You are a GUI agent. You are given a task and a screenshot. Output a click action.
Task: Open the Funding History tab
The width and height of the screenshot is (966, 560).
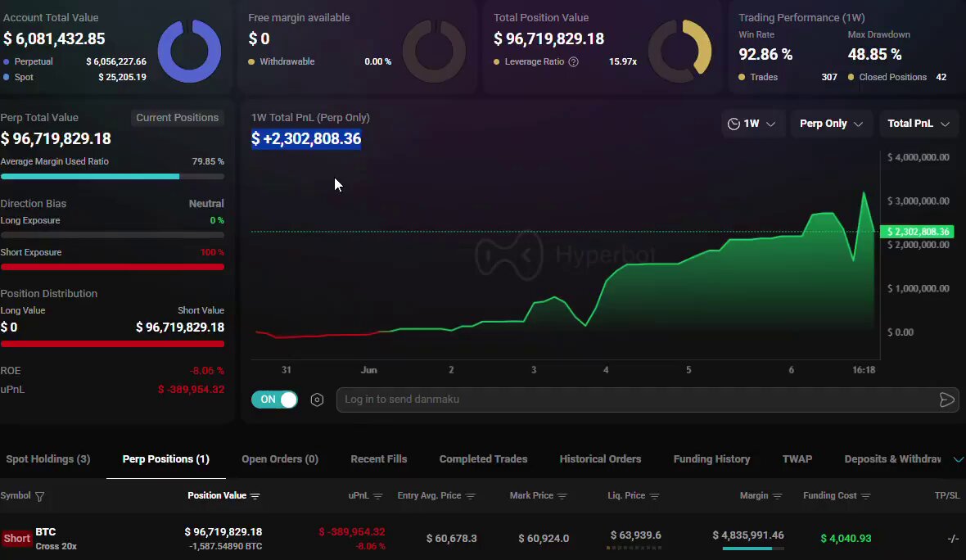click(711, 459)
